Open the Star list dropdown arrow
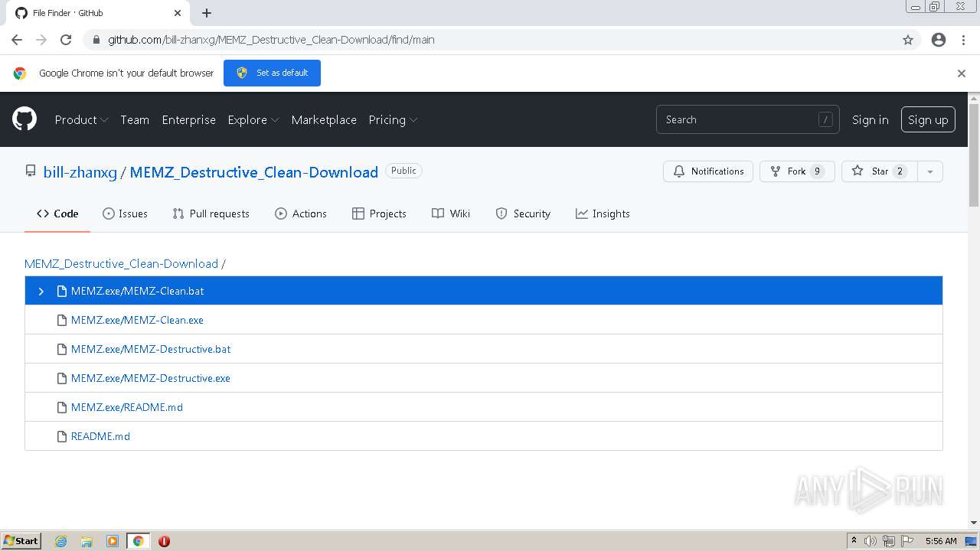The width and height of the screenshot is (980, 551). [x=929, y=171]
